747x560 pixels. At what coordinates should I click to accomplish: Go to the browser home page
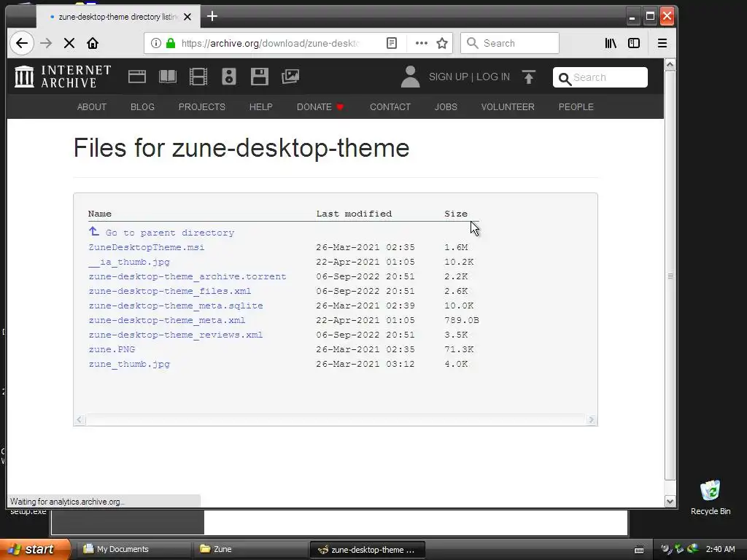pos(93,43)
